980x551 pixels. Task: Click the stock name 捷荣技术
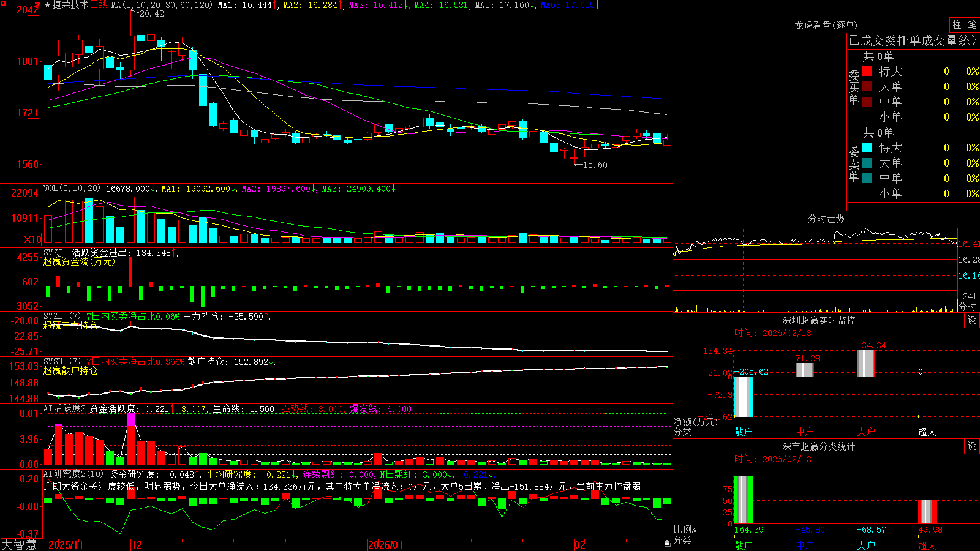click(70, 5)
